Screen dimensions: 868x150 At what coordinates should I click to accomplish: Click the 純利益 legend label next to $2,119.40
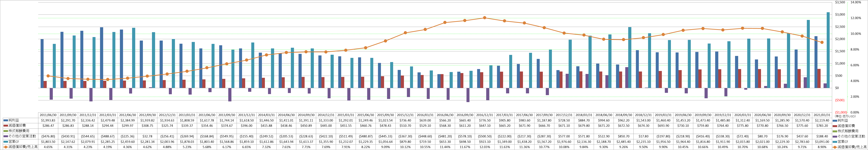click(x=843, y=120)
